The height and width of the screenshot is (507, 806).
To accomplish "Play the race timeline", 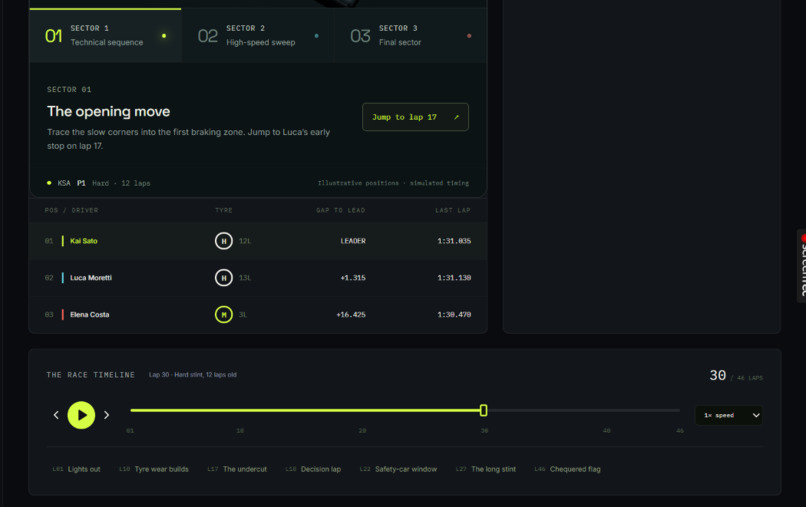I will 81,415.
